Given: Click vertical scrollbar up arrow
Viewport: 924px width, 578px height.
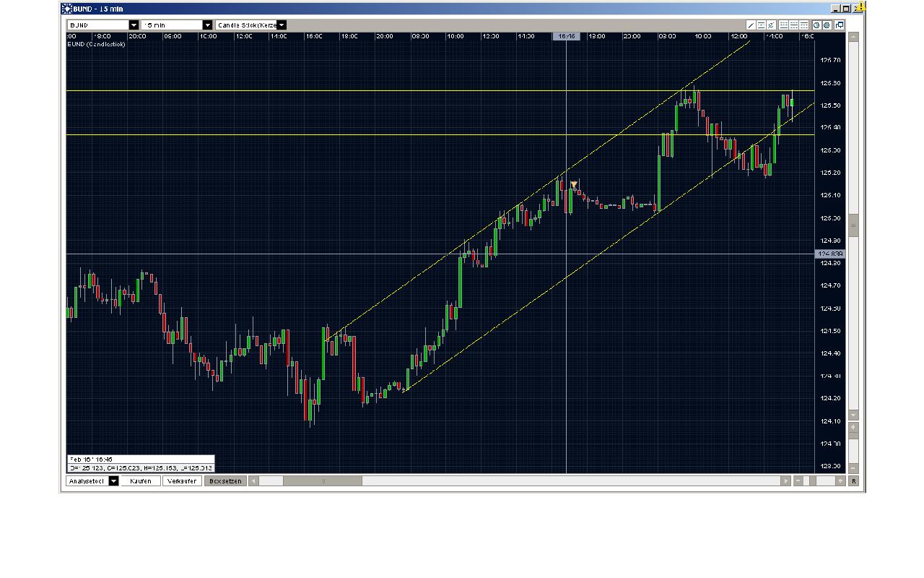Looking at the screenshot, I should click(x=853, y=36).
